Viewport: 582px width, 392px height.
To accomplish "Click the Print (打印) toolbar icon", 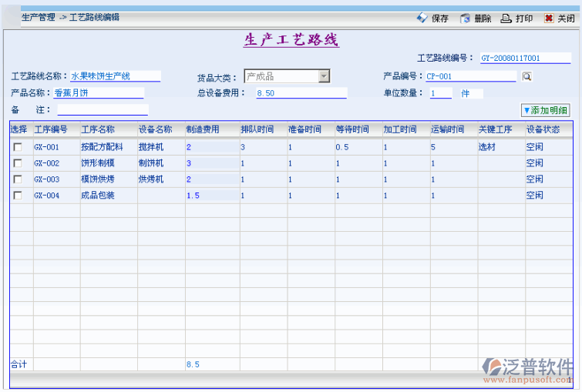I will pos(506,18).
